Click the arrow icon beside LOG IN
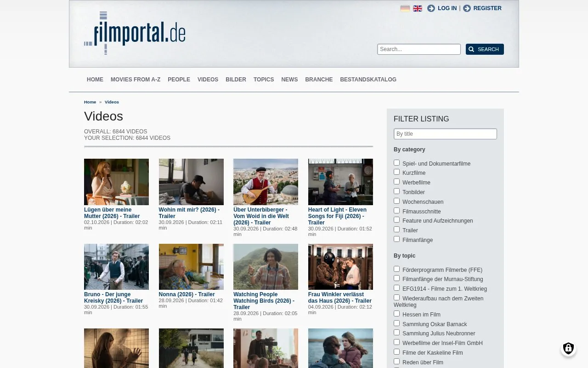The width and height of the screenshot is (588, 368). [x=431, y=8]
